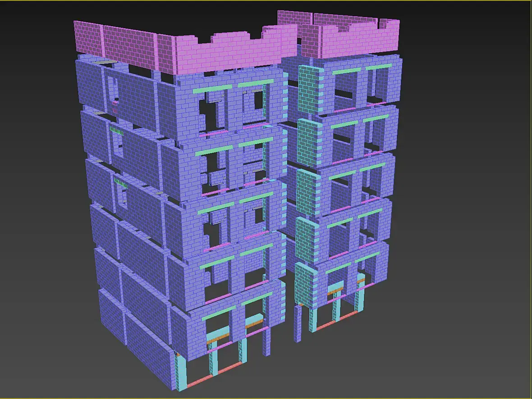532x399 pixels.
Task: Pick the free-standing narrow brick column between towers
Action: (x=298, y=323)
